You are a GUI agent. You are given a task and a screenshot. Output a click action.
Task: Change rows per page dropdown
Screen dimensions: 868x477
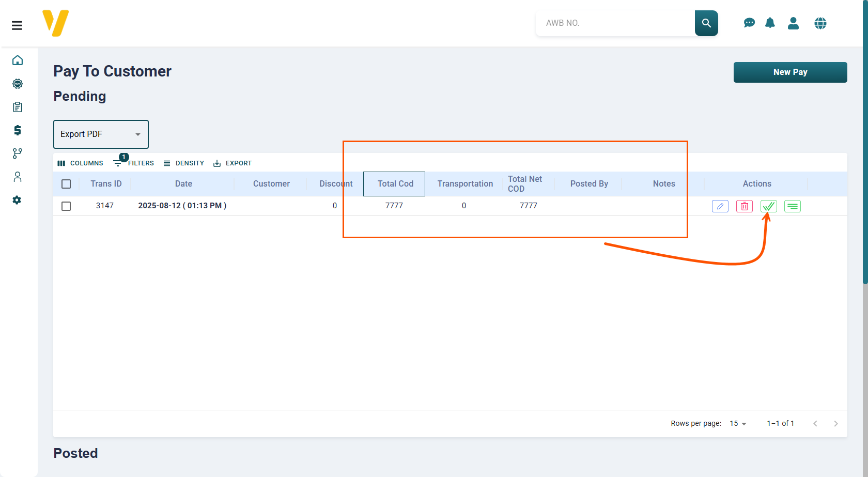point(738,424)
